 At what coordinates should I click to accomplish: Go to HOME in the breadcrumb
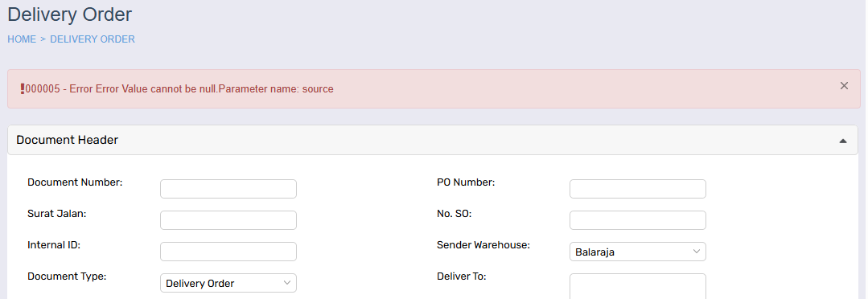point(22,39)
